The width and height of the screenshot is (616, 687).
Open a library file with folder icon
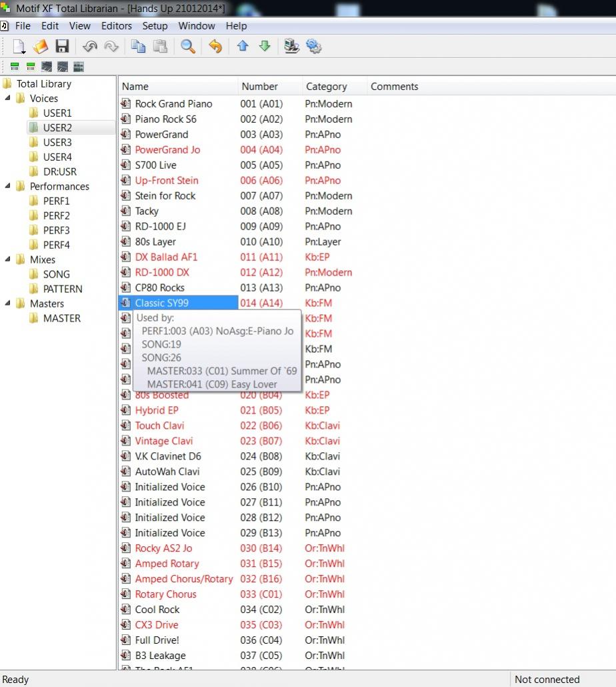pos(41,47)
